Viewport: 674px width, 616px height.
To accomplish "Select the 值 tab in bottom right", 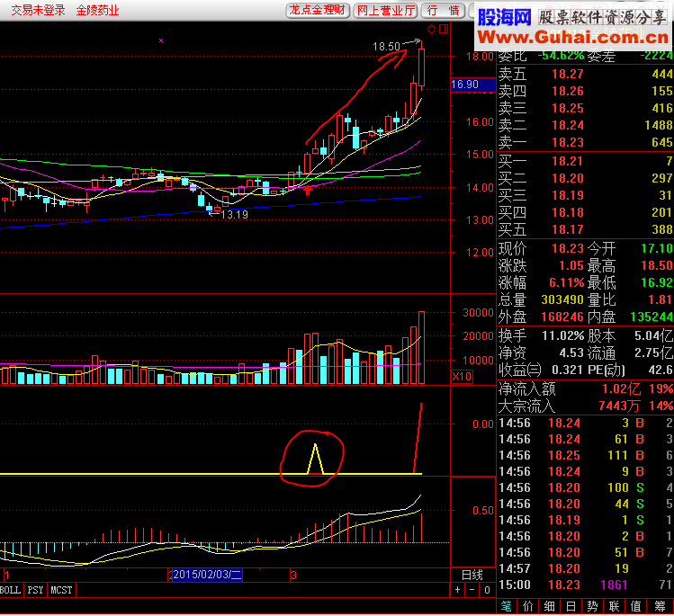I will pyautogui.click(x=635, y=606).
